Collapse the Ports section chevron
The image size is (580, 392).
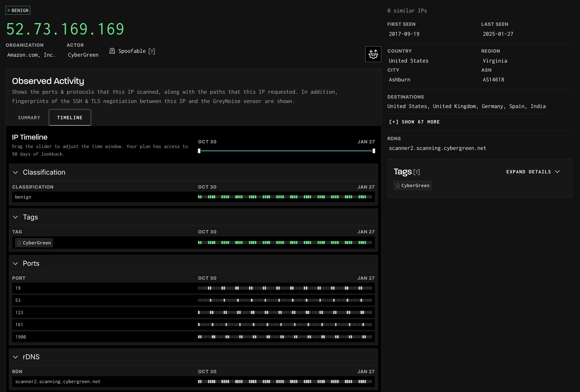point(15,263)
